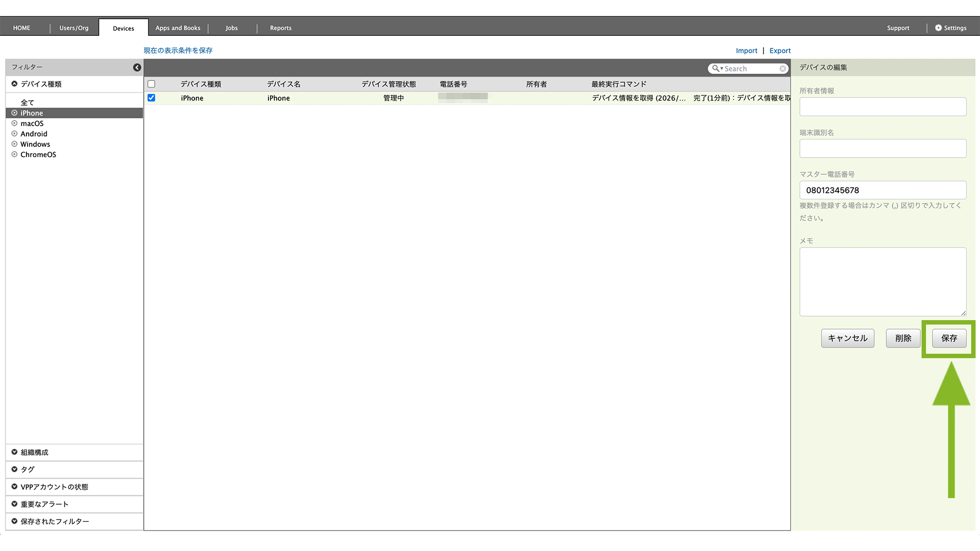This screenshot has width=980, height=551.
Task: Click the Settings gear icon
Action: point(938,28)
